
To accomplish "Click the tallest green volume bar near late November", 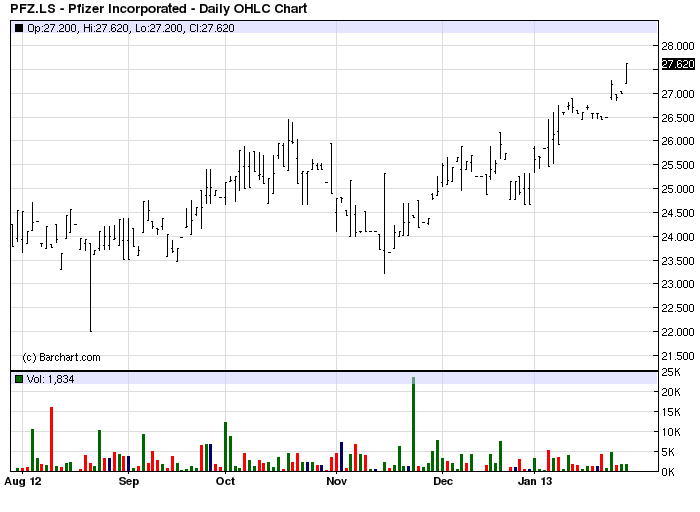I will (x=413, y=424).
